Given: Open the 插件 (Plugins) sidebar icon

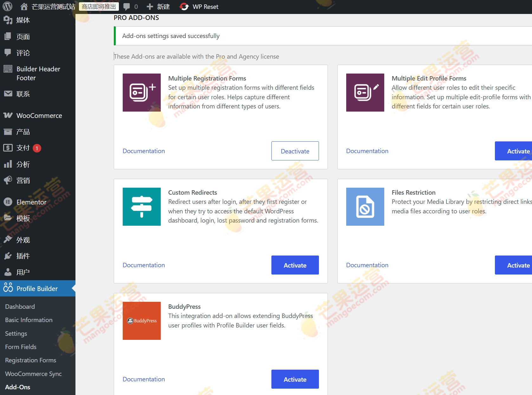Looking at the screenshot, I should point(9,256).
